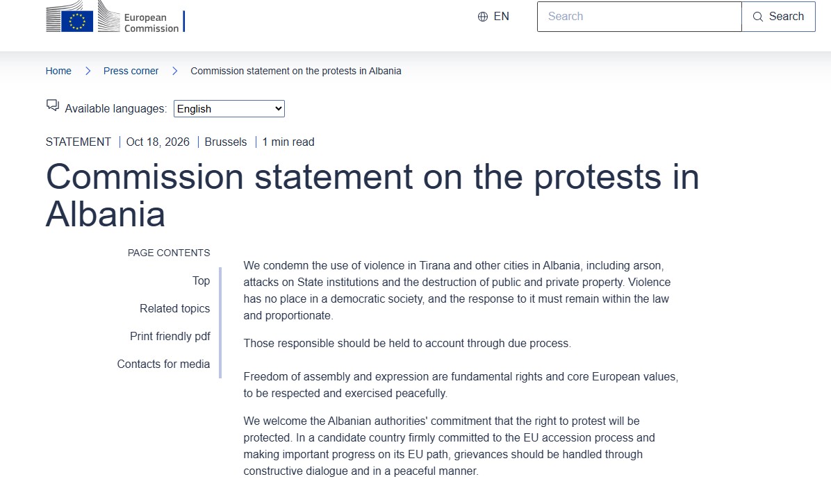Image resolution: width=831 pixels, height=504 pixels.
Task: Click the European Commission logo
Action: tap(115, 17)
